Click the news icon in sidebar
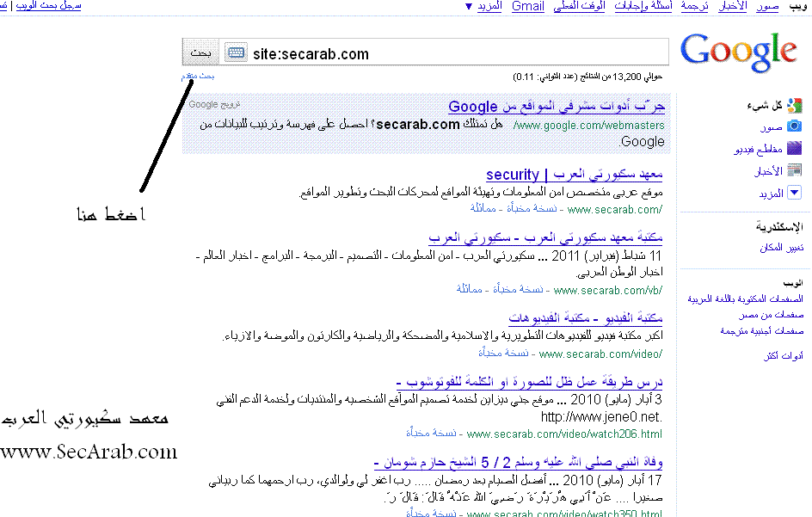This screenshot has height=517, width=812. pos(795,170)
